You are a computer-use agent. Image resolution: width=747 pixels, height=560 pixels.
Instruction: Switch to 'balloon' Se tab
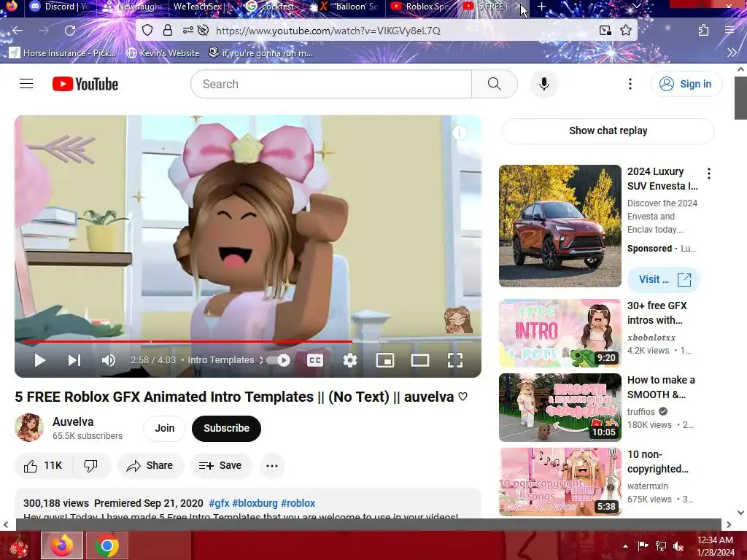point(350,6)
